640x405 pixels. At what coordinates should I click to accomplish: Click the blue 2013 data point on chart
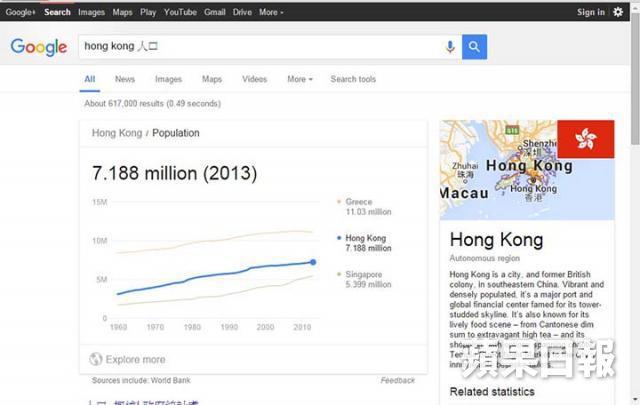click(x=313, y=262)
